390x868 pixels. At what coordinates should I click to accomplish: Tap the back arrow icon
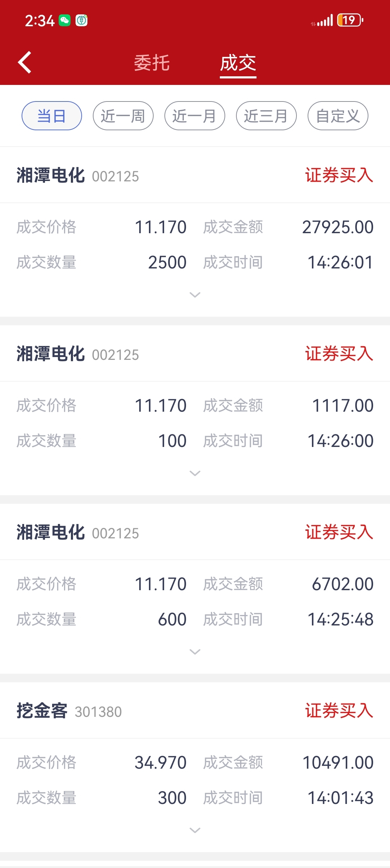click(24, 62)
